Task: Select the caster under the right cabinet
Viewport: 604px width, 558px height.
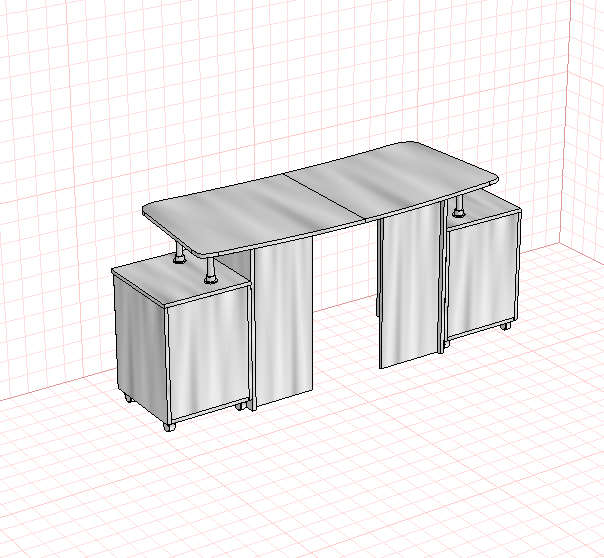Action: point(506,326)
